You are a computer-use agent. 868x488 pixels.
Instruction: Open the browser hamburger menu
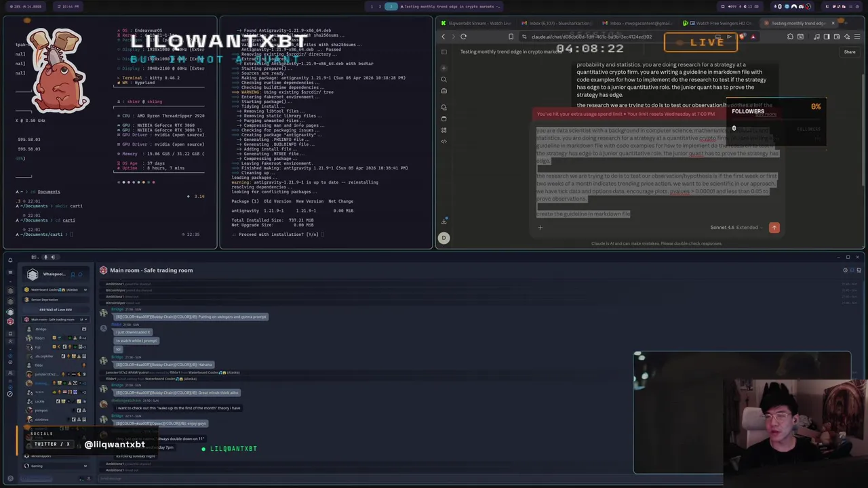point(856,37)
